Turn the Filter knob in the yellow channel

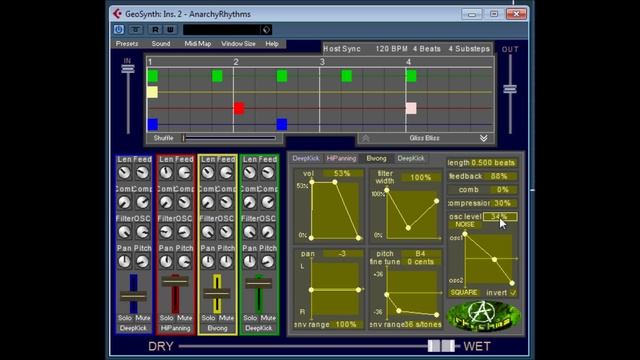[208, 232]
